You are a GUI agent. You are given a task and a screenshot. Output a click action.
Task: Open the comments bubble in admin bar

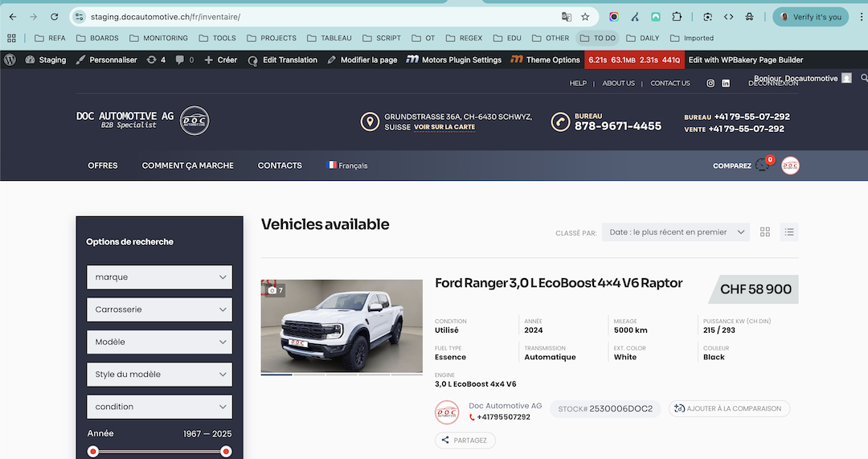pos(184,59)
